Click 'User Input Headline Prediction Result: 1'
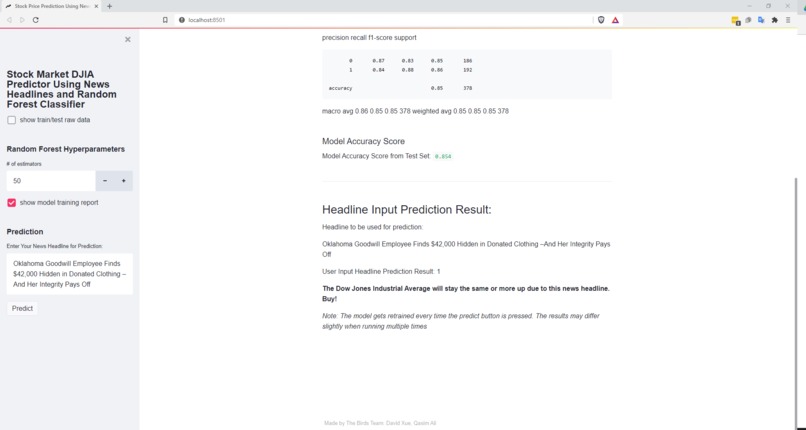Image resolution: width=806 pixels, height=430 pixels. click(381, 271)
